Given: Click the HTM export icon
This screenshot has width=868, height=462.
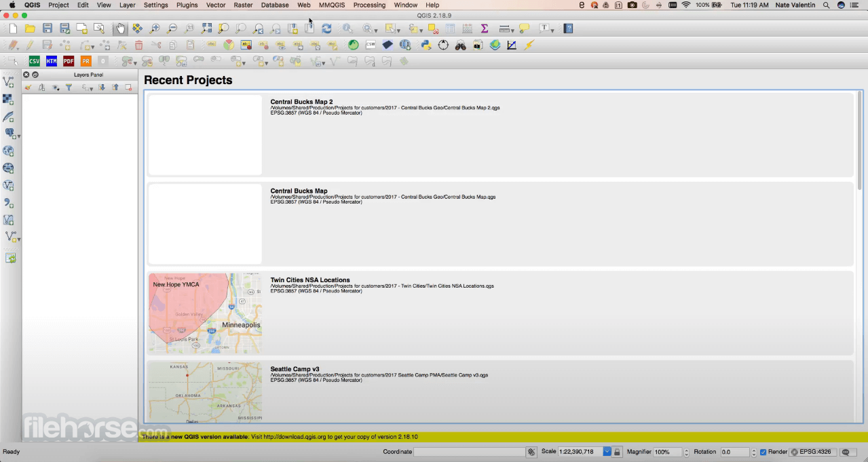Looking at the screenshot, I should (x=52, y=61).
